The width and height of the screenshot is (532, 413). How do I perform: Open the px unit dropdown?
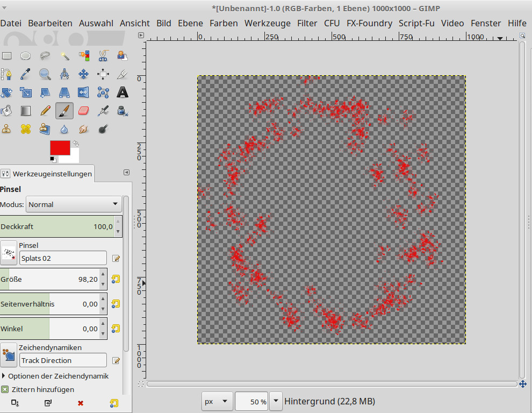[x=217, y=401]
